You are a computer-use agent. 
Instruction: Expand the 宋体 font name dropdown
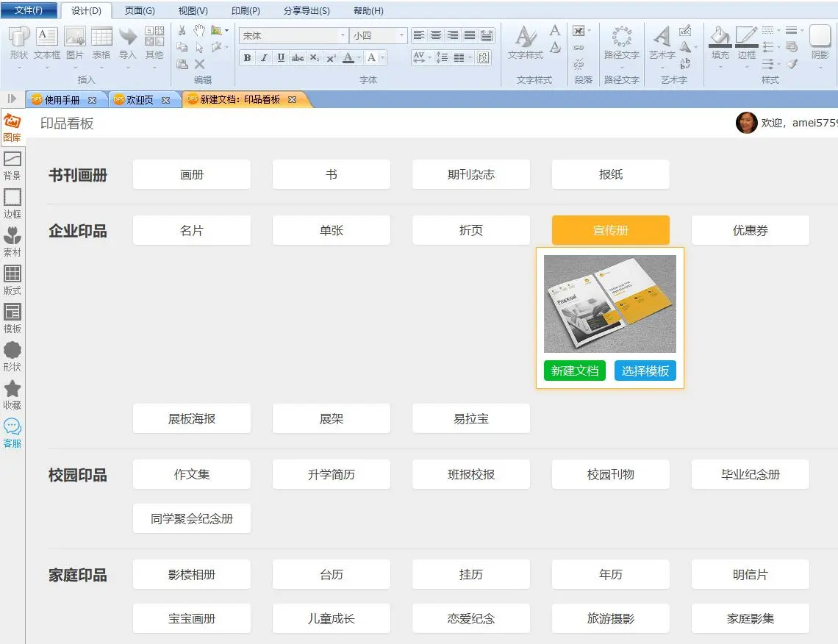tap(343, 35)
